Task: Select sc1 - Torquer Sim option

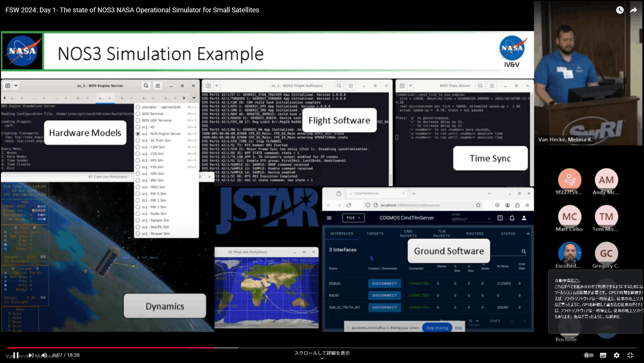Action: (166, 234)
